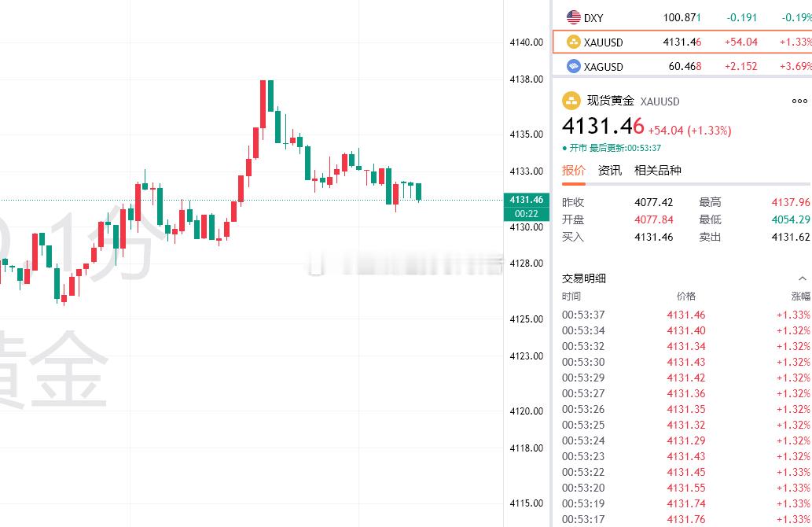The width and height of the screenshot is (812, 527).
Task: Click the trade price 4131.74
Action: [x=686, y=503]
